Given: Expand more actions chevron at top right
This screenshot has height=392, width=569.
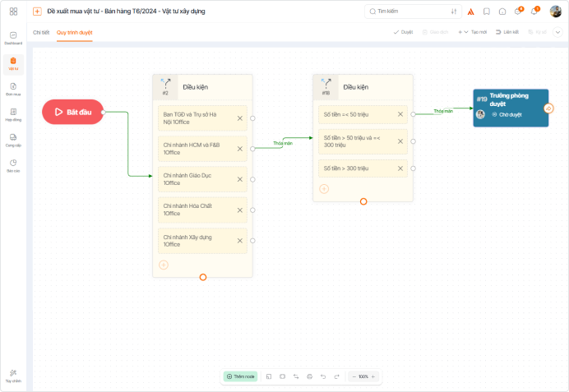Looking at the screenshot, I should 557,32.
